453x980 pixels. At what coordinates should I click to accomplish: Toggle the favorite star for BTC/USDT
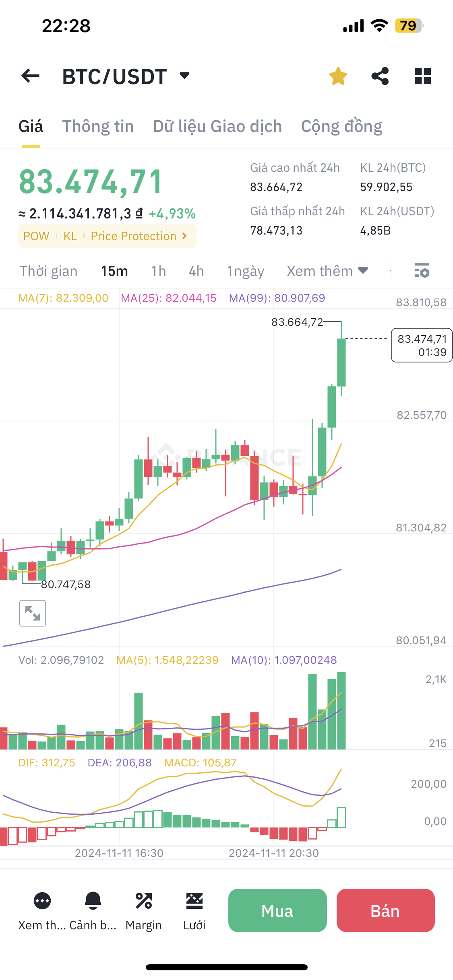338,76
